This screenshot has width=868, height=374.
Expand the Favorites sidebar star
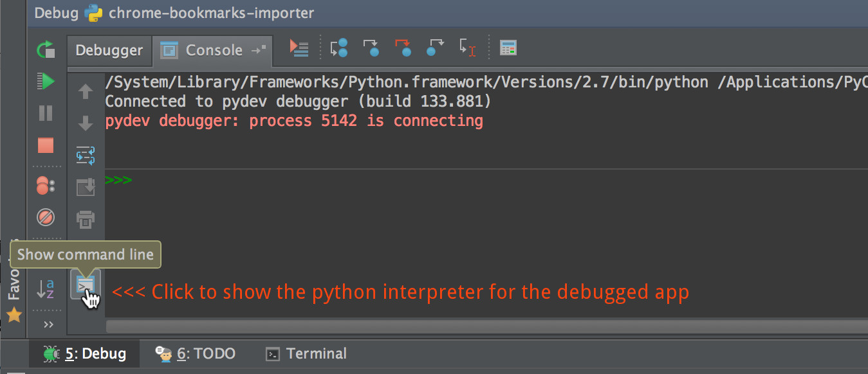click(14, 316)
